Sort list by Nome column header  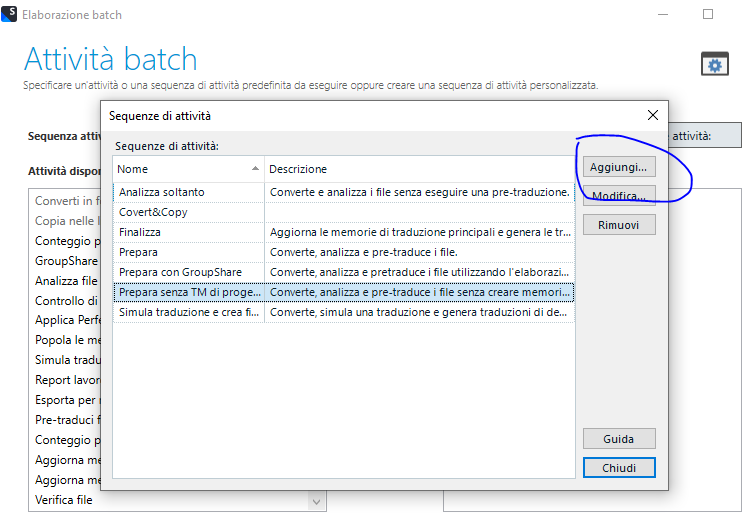click(188, 169)
